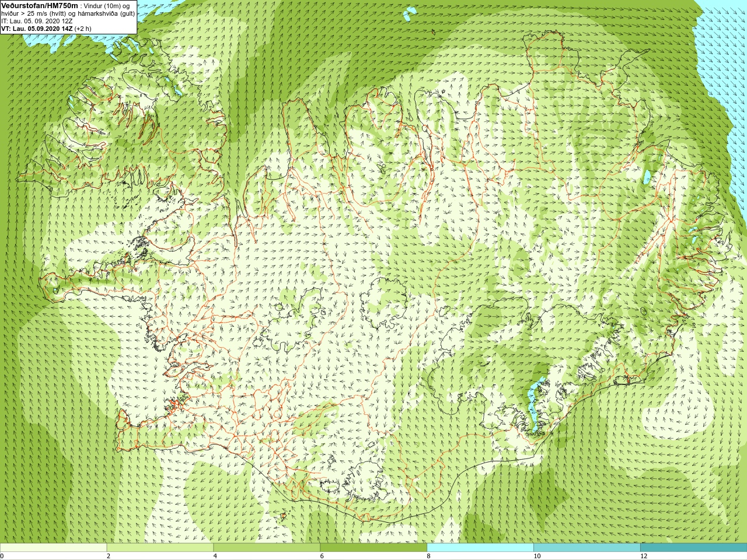Image resolution: width=747 pixels, height=560 pixels.
Task: Click the dark teal above-12 m/s legend swatch
Action: tap(693, 548)
